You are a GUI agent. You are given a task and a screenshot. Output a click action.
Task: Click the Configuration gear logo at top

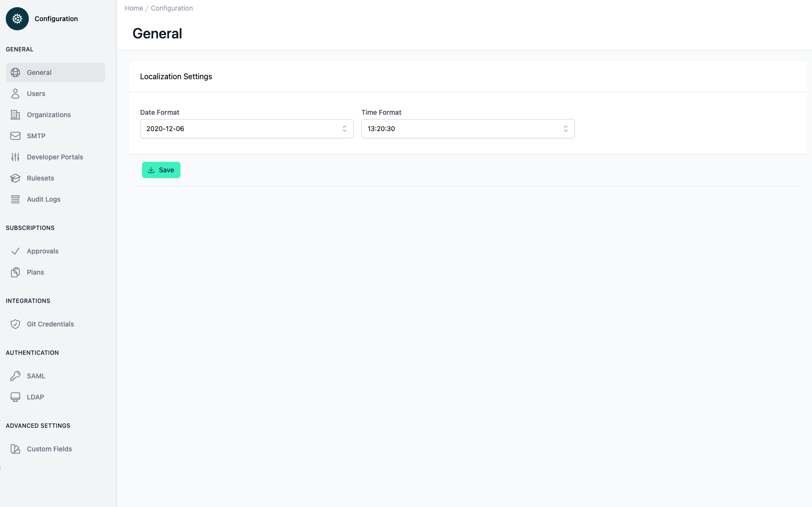click(x=17, y=18)
